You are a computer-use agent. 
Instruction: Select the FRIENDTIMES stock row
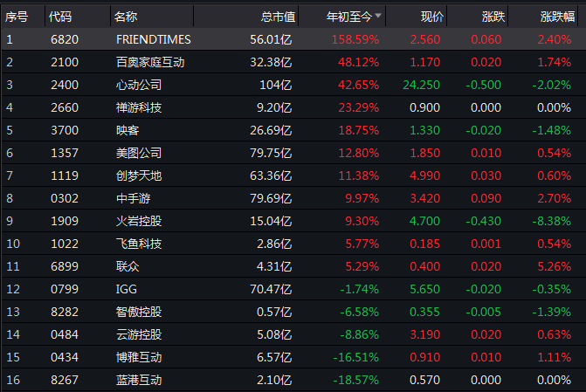(x=153, y=39)
